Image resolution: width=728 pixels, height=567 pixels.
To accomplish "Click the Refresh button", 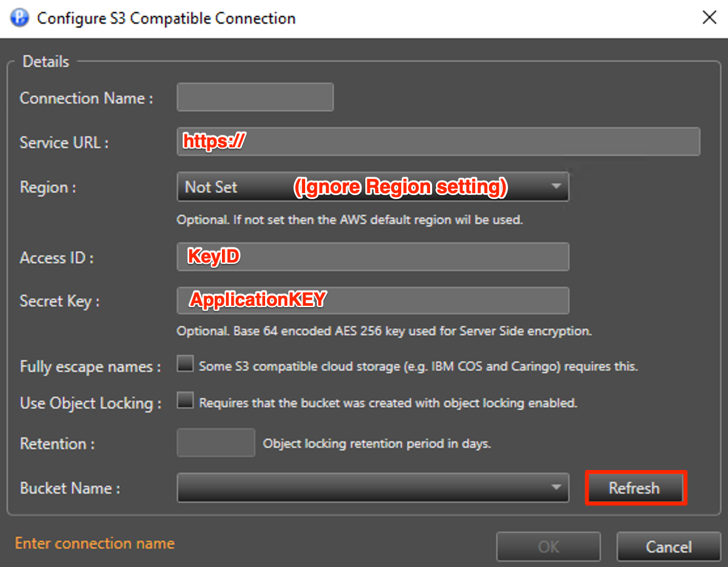I will (x=636, y=488).
